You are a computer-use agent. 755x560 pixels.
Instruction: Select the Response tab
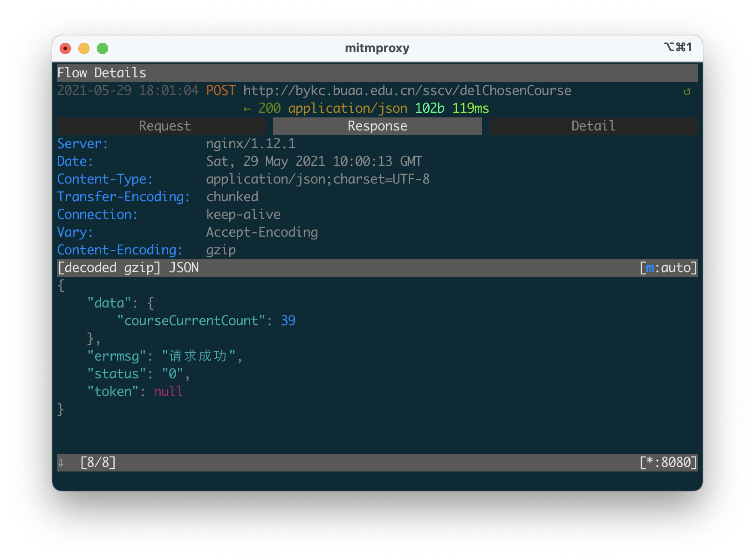pos(377,126)
